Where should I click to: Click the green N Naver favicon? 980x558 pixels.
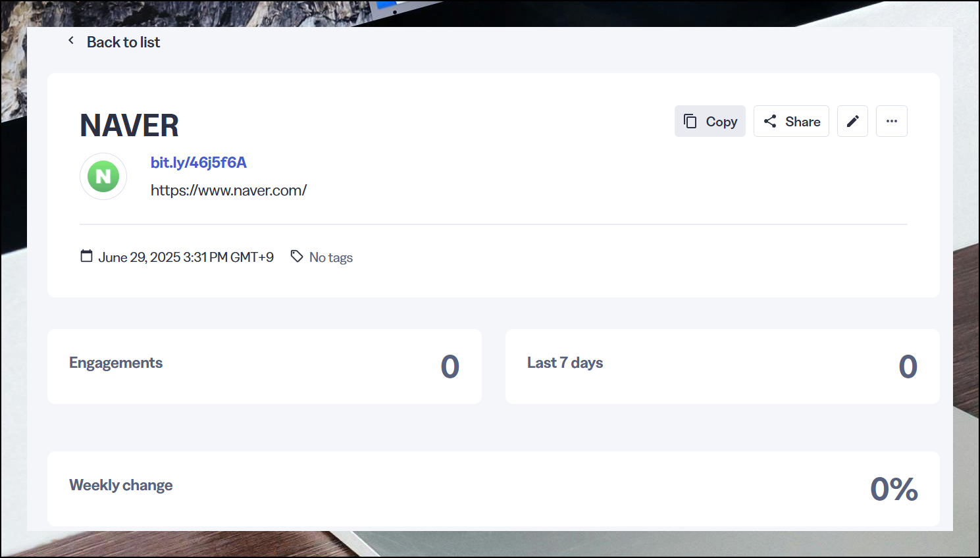(x=103, y=176)
